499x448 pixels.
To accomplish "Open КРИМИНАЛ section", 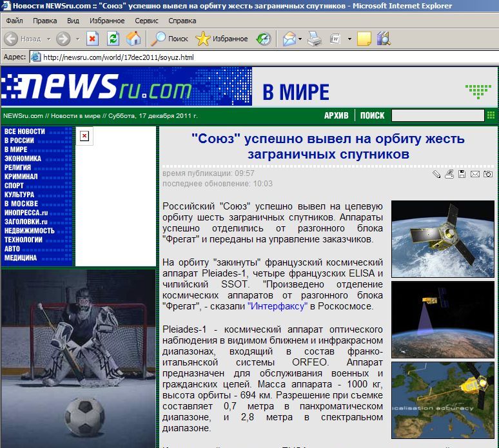I will point(21,177).
